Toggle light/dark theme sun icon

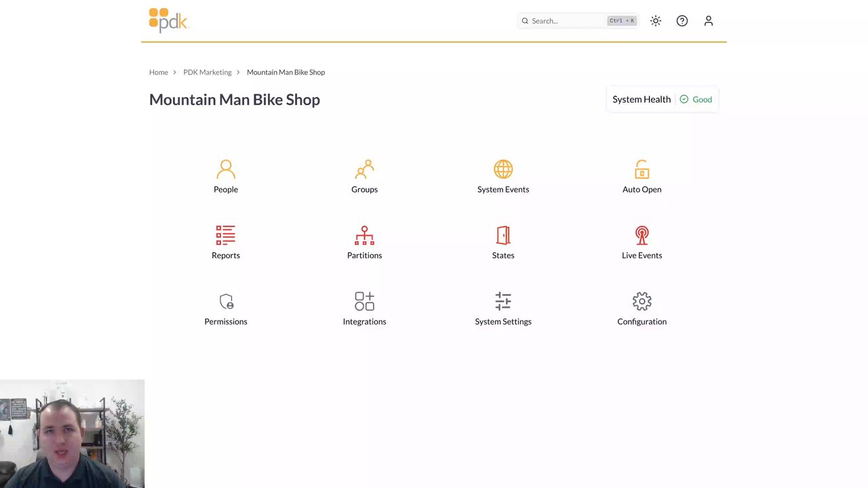click(656, 21)
